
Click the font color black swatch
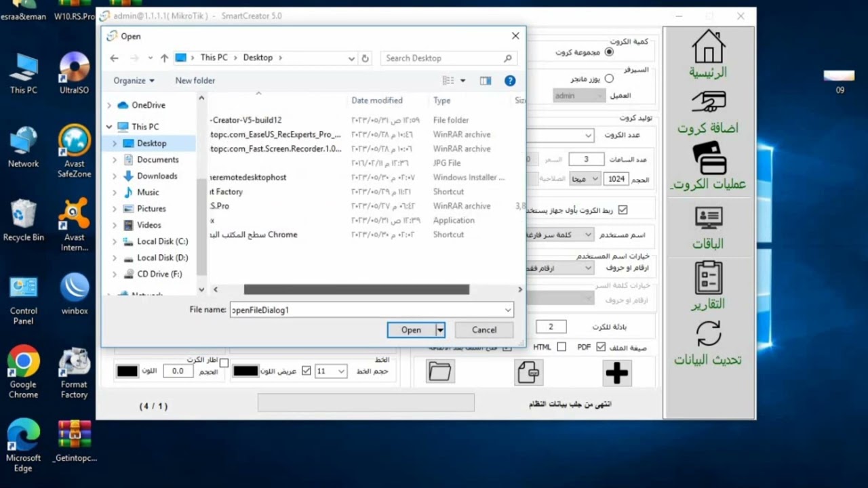click(245, 371)
